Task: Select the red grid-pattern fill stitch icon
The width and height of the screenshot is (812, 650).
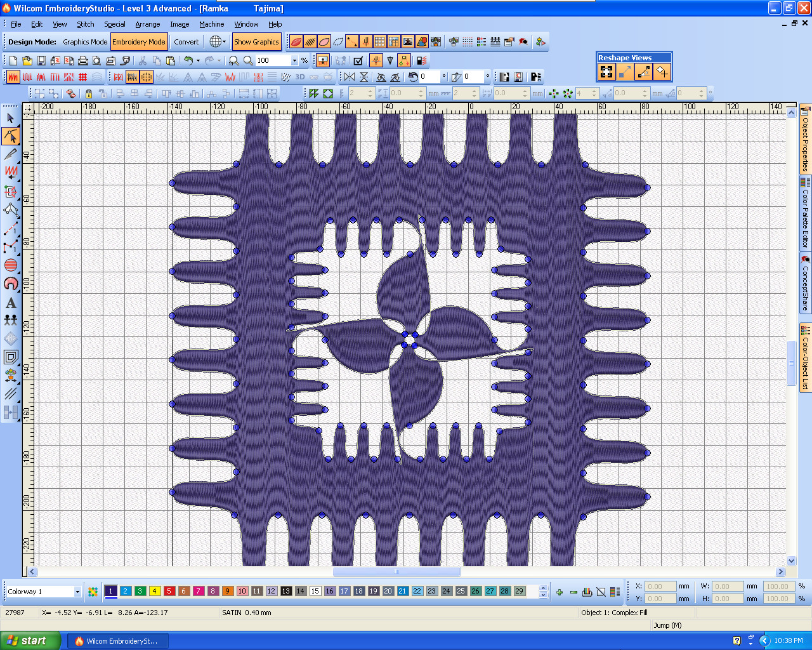Action: pos(82,77)
